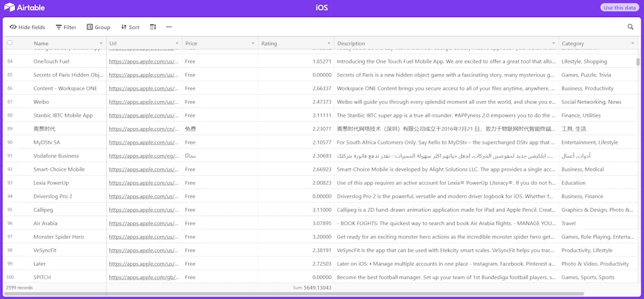Expand the Description column dropdown arrow
The height and width of the screenshot is (299, 644).
click(553, 43)
